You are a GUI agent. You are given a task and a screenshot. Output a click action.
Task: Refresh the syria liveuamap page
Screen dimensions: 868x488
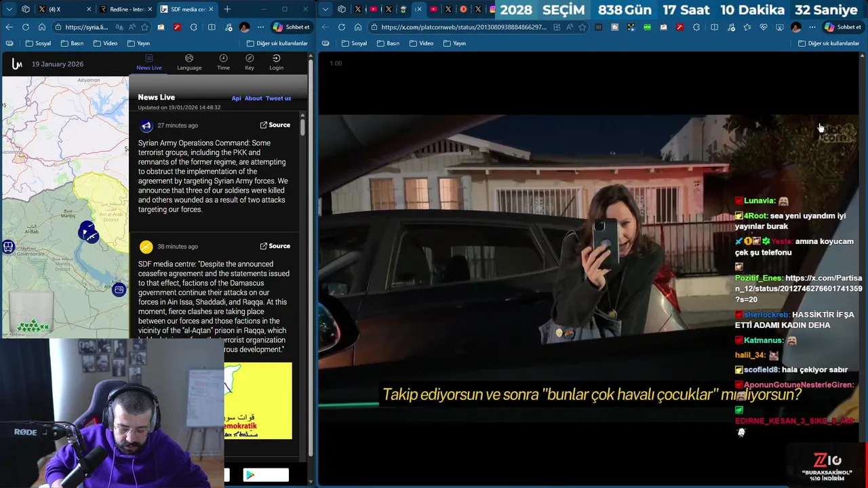click(26, 27)
